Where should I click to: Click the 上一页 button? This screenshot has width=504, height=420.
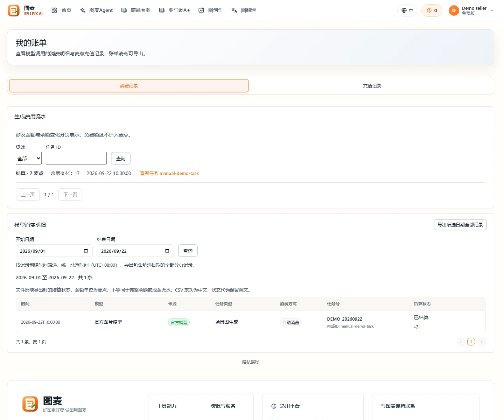pos(28,195)
